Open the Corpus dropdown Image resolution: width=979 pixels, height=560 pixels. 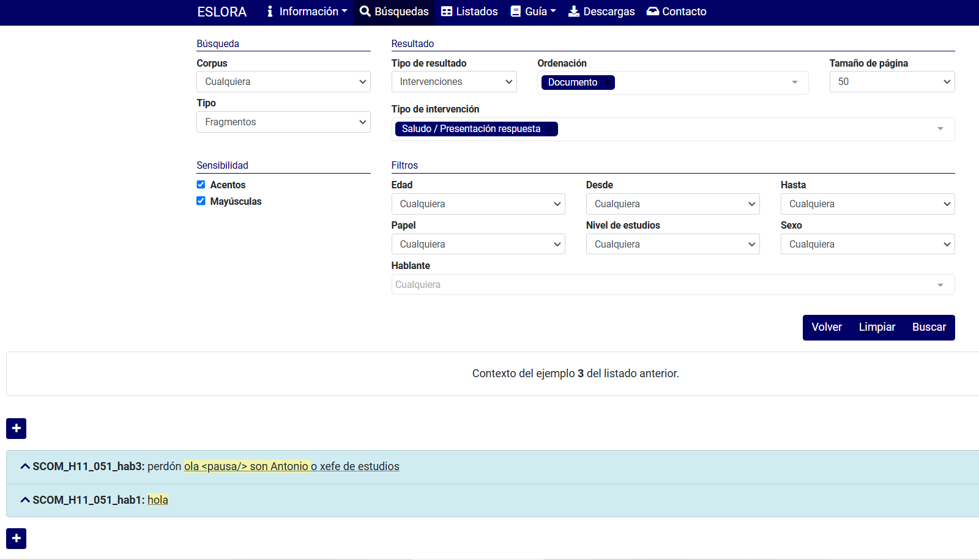283,82
